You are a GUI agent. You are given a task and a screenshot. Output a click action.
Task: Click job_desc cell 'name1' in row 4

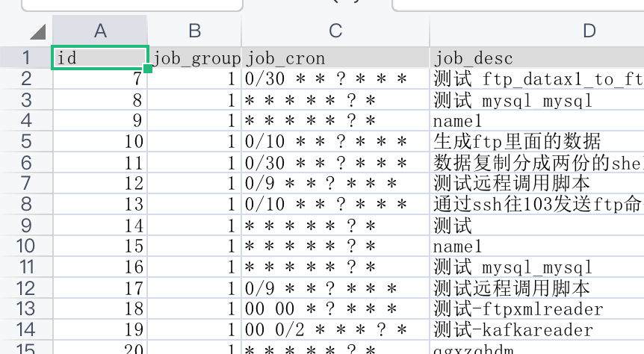(x=537, y=120)
